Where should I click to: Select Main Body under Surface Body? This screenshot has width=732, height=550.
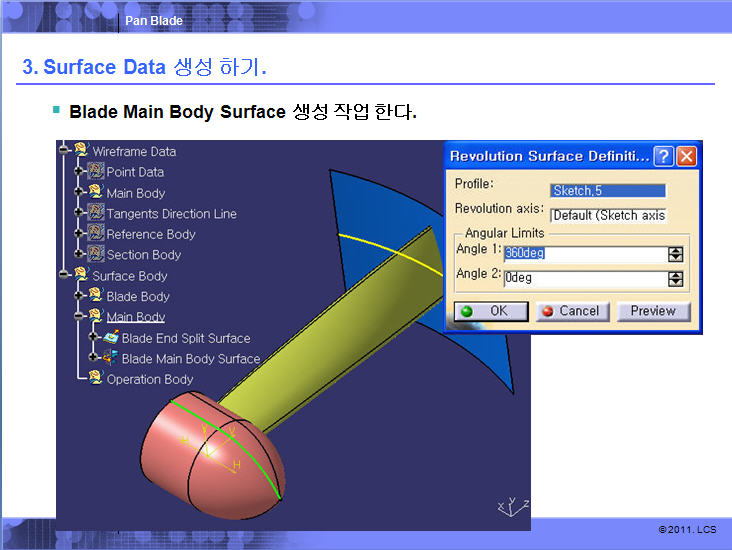coord(135,317)
